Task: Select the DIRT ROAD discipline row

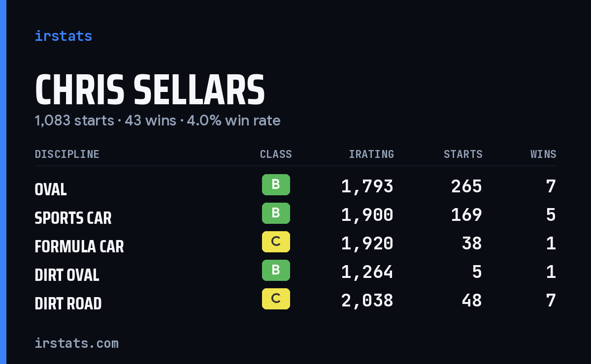Action: tap(295, 301)
